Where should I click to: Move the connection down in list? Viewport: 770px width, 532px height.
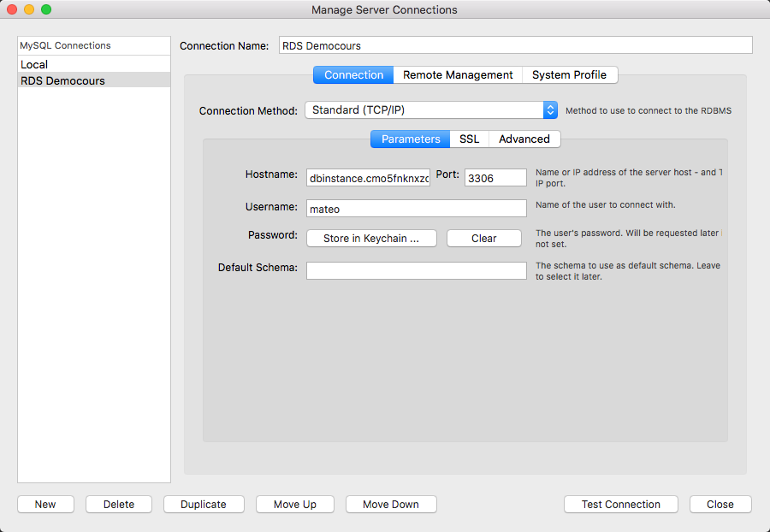[x=391, y=505]
